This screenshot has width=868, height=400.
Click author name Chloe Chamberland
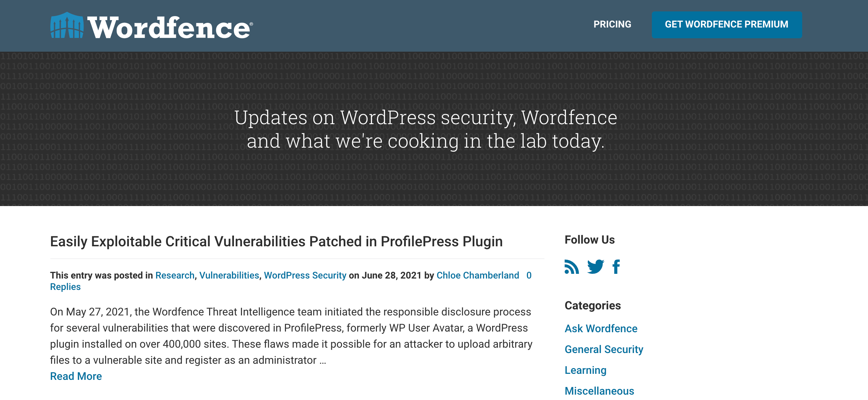pyautogui.click(x=478, y=274)
